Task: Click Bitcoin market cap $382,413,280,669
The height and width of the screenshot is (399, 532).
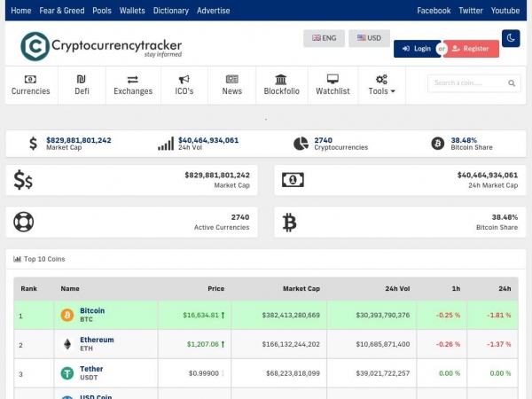Action: [x=291, y=315]
